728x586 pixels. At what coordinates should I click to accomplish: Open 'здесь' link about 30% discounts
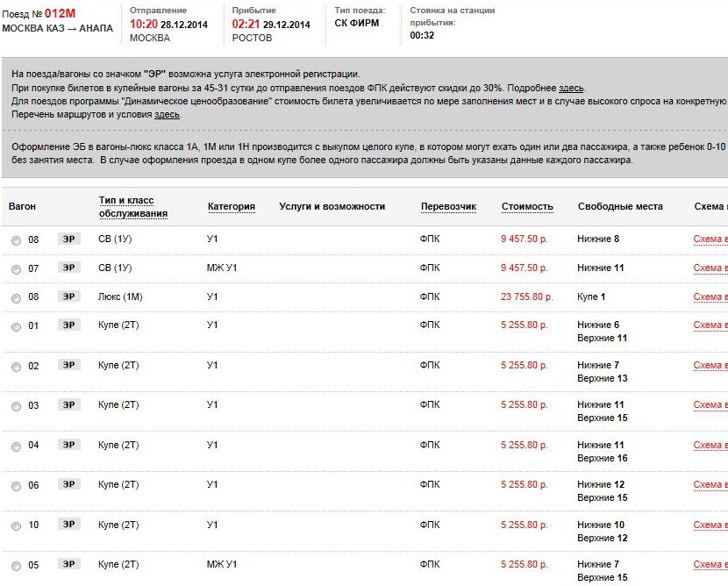point(571,88)
